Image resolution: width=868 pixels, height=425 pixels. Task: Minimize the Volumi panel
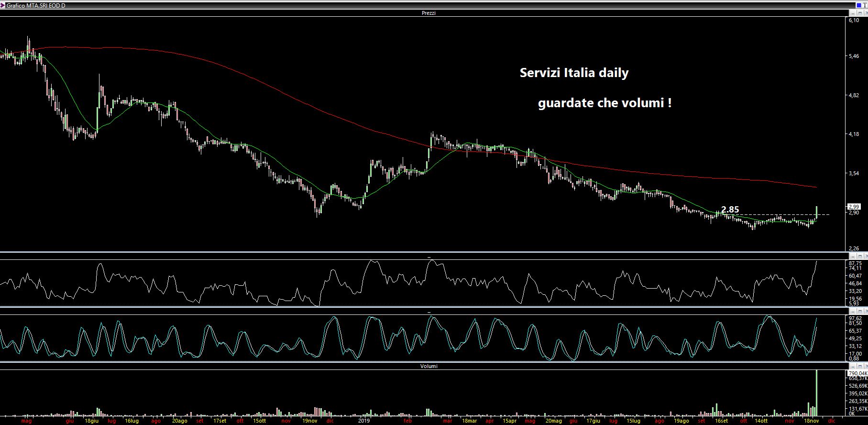853,366
